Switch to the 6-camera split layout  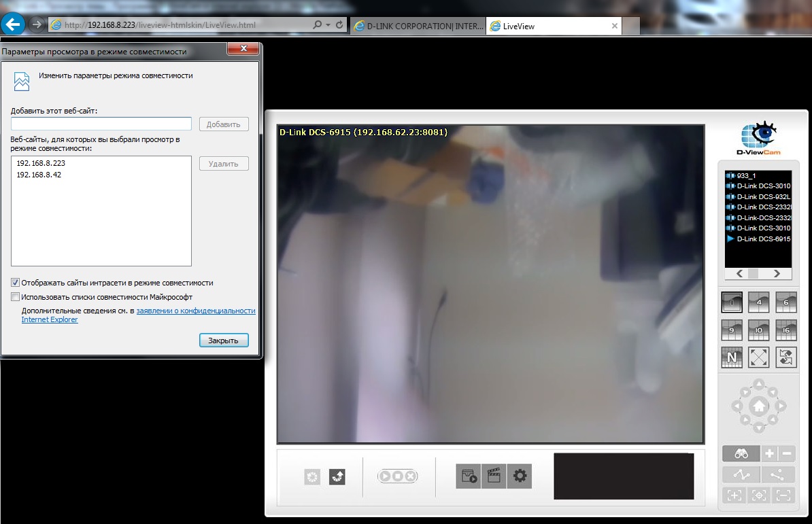tap(785, 302)
